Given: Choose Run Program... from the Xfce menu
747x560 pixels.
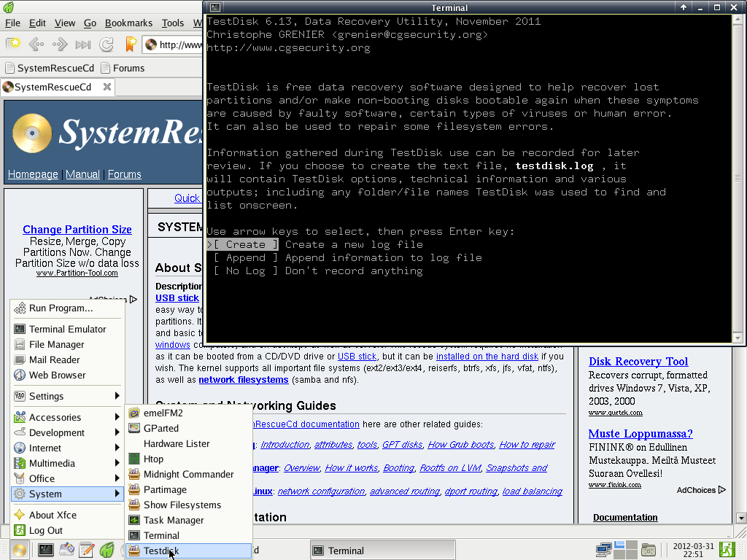Looking at the screenshot, I should click(x=67, y=308).
